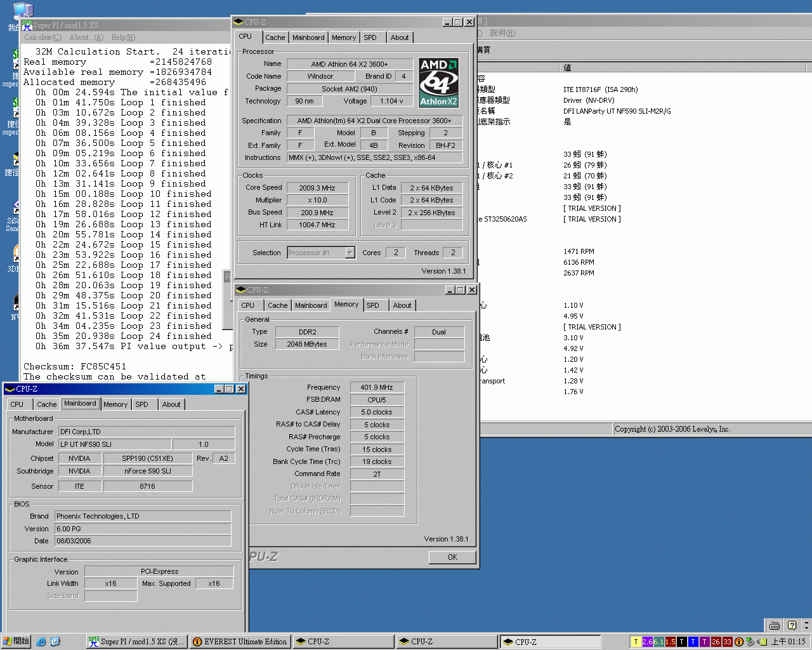
Task: Click the language bar keyboard icon
Action: (x=775, y=625)
